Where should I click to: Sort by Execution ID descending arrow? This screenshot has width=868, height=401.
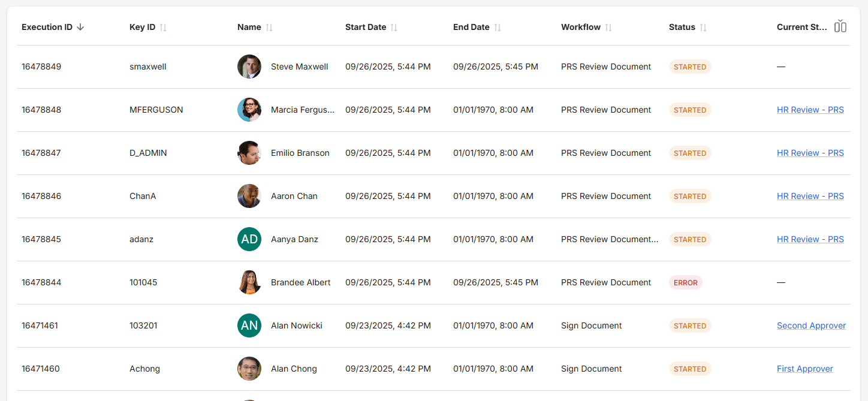80,27
